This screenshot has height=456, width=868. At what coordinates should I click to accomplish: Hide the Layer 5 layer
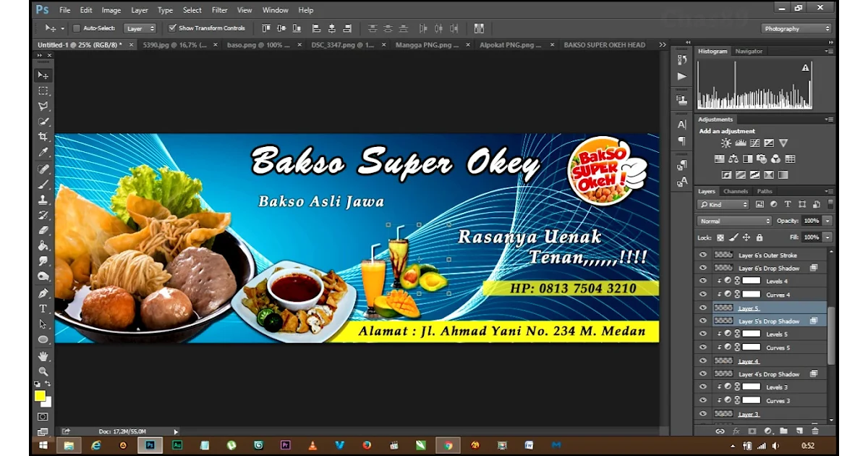(702, 308)
